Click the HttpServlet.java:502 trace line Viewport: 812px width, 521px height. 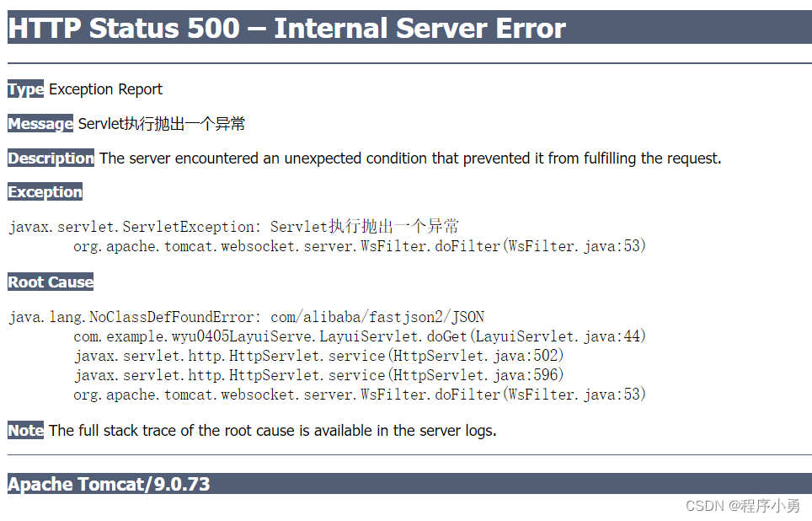tap(318, 356)
